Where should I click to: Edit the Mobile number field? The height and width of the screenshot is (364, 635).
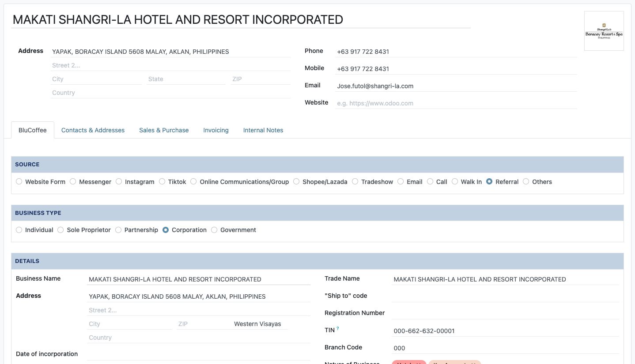coord(456,69)
